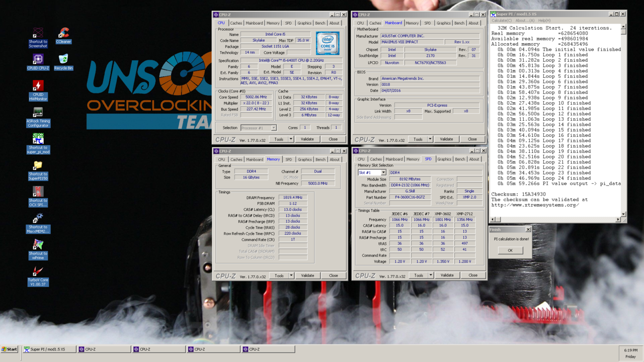Switch to Mainboard tab in CPU-Z SPD window
Viewport: 644px width, 362px height.
click(x=394, y=159)
